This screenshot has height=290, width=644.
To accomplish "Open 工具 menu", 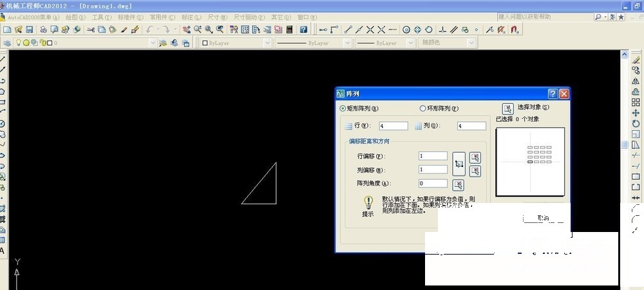I will [x=102, y=17].
